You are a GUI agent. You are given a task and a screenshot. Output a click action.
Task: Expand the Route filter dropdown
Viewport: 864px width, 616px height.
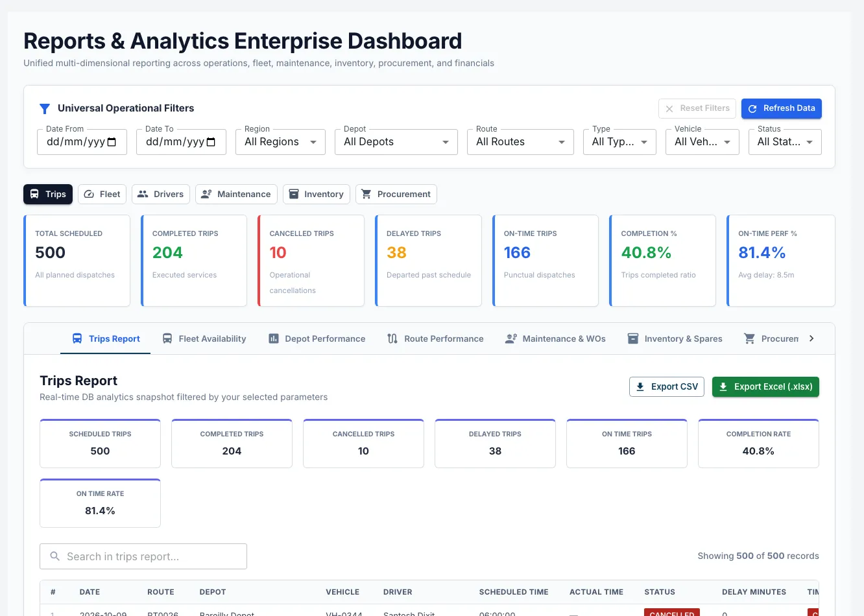point(520,142)
